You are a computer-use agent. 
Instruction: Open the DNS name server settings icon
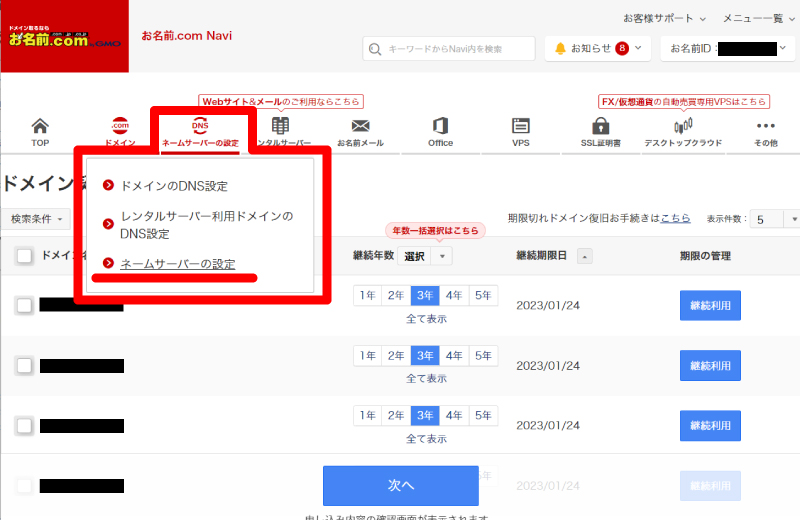tap(200, 127)
